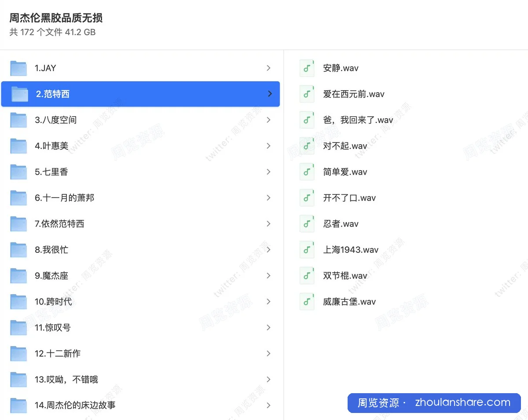Click the audio file icon for 安静.wav
Screen dimensions: 528x420
click(307, 68)
